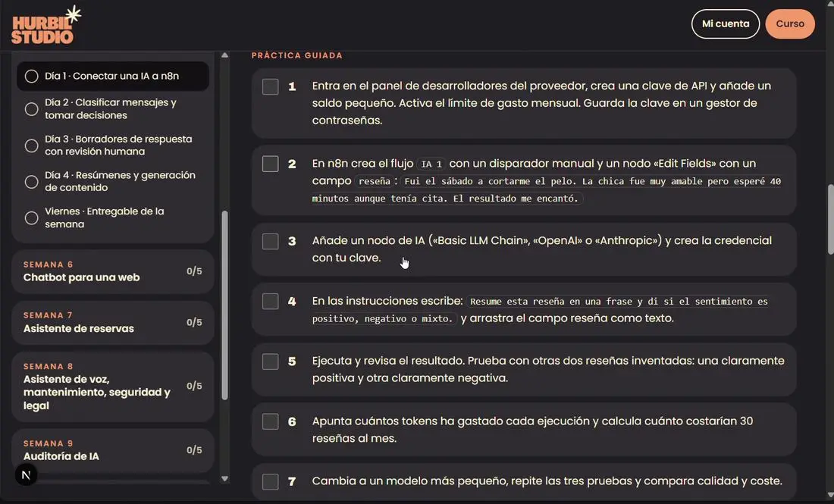The image size is (834, 504).
Task: Open lesson Día 3 · Borradores de respuesta
Action: pos(113,146)
